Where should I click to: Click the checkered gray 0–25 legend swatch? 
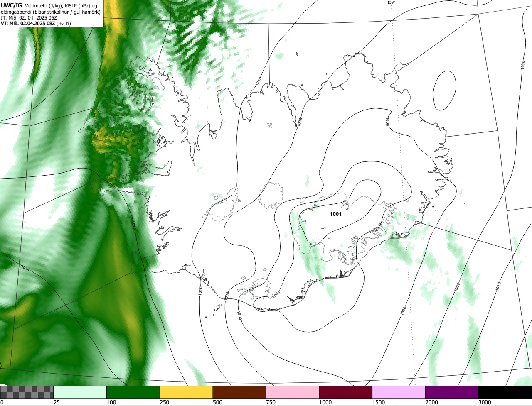coord(27,392)
